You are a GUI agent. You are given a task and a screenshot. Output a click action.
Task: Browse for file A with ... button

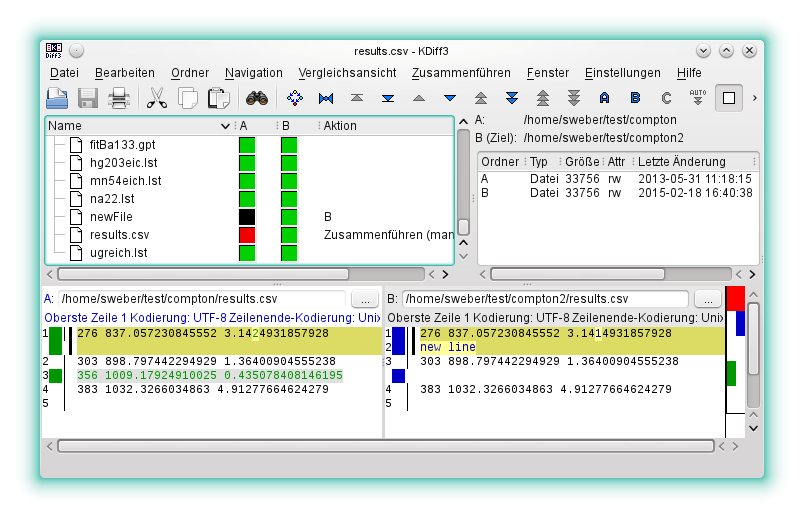point(365,298)
